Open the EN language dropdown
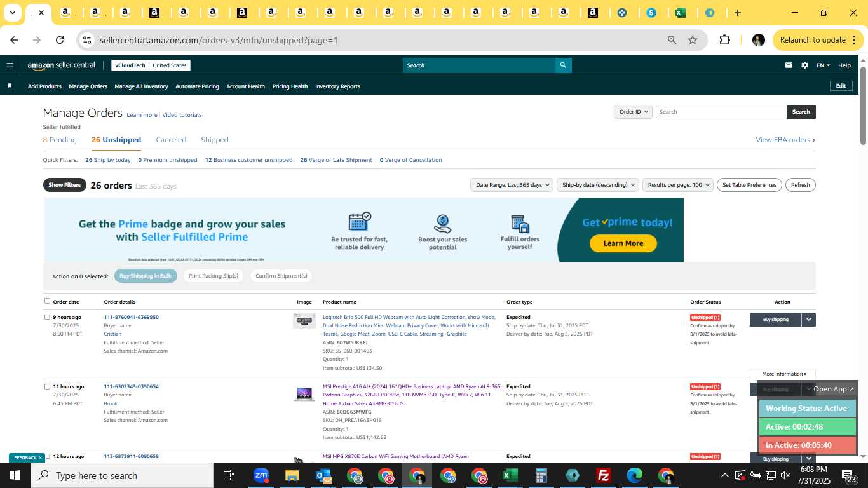Image resolution: width=868 pixels, height=488 pixels. coord(823,65)
